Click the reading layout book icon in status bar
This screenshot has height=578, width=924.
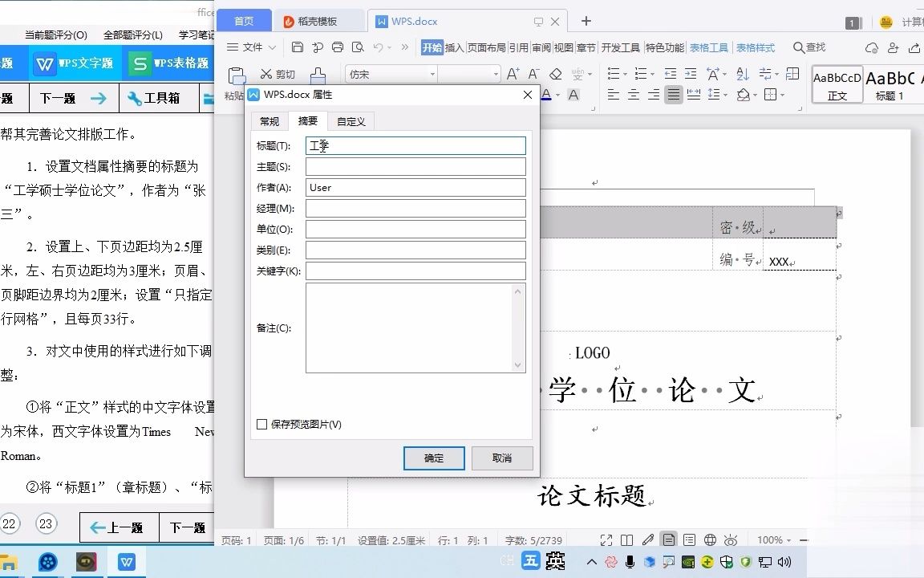[627, 539]
